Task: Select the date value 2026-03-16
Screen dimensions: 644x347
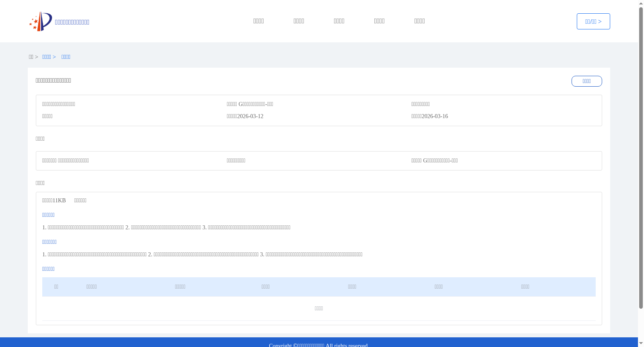Action: coord(435,116)
